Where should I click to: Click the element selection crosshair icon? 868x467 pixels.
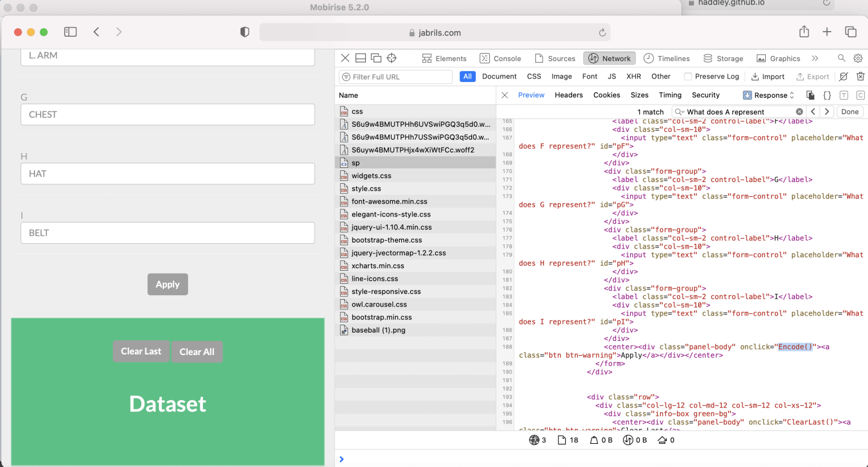point(392,58)
